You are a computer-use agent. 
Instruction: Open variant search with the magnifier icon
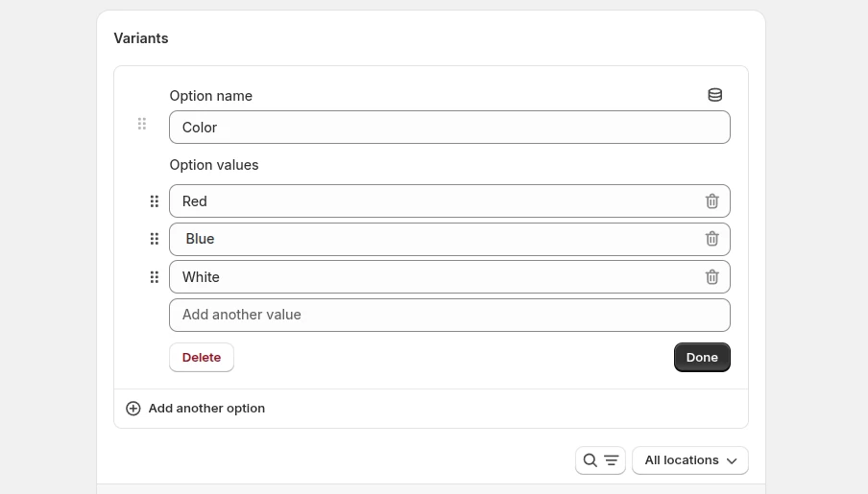591,460
